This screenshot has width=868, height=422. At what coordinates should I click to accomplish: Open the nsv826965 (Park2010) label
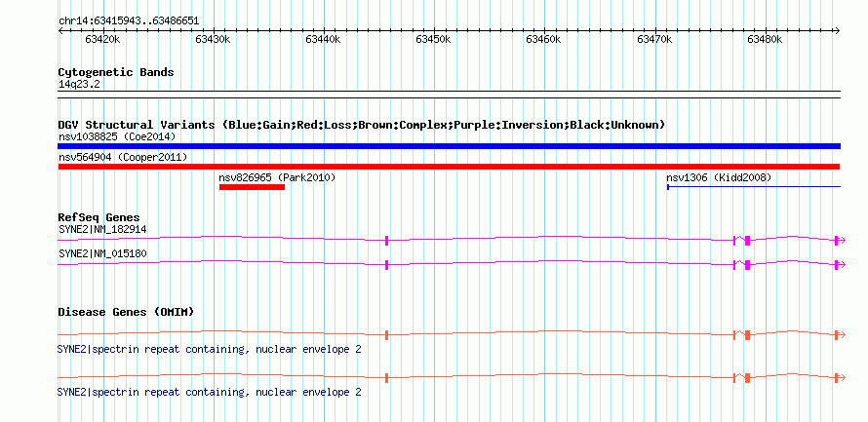[277, 177]
